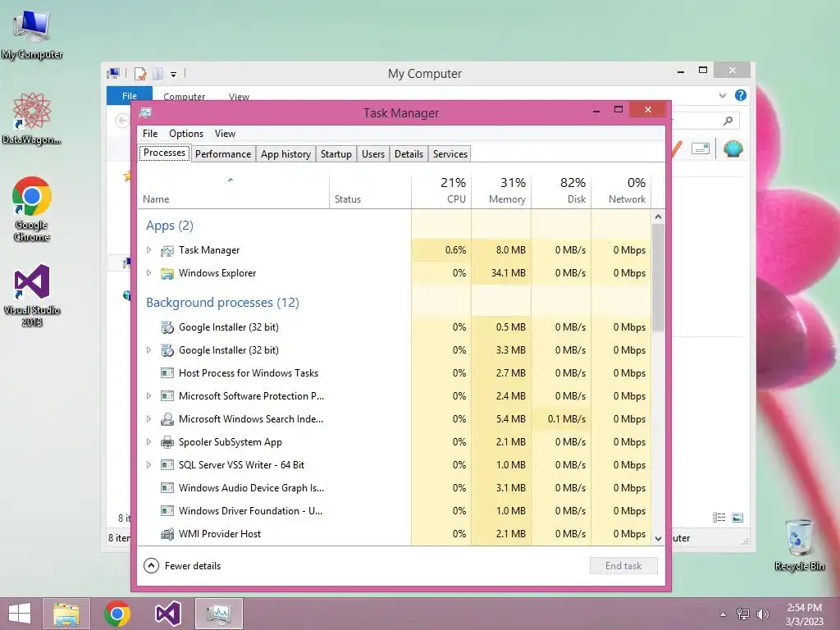Open the network tray icon
The height and width of the screenshot is (630, 840).
[742, 614]
